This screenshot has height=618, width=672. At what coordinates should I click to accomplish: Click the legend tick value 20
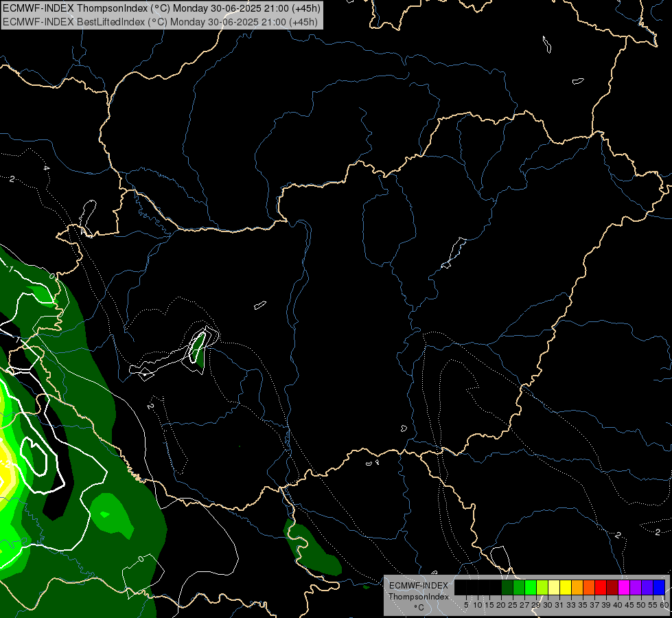(502, 605)
